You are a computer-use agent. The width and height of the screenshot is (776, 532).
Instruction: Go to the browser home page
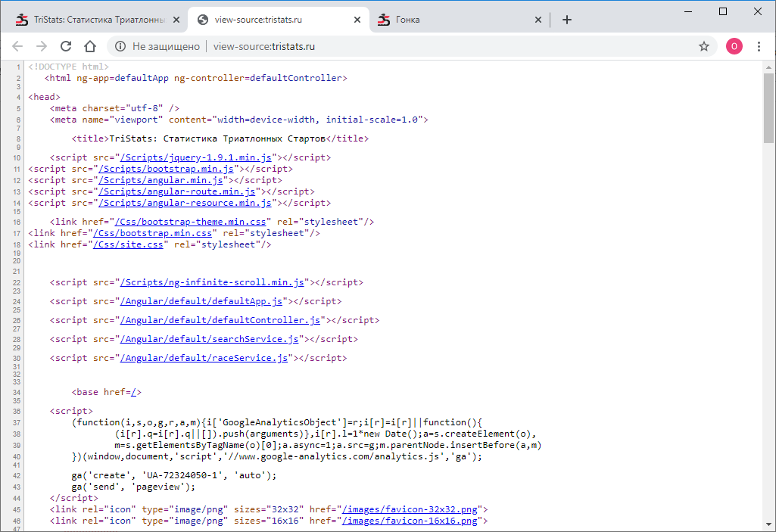click(90, 46)
